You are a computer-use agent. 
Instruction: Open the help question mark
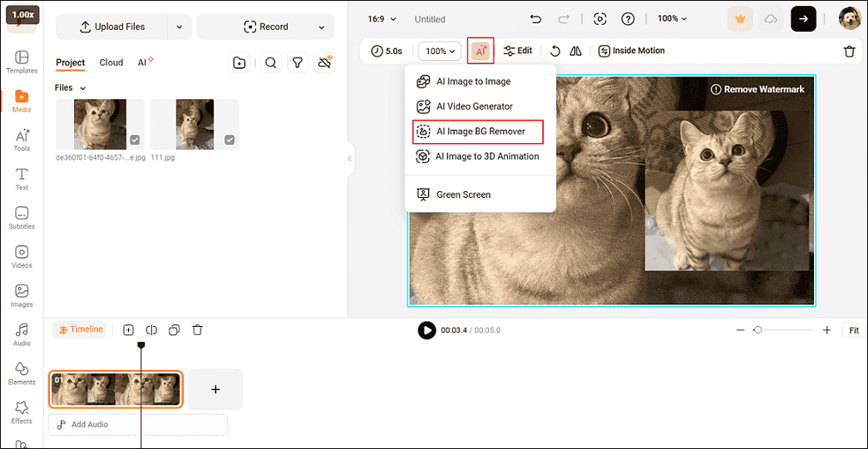click(628, 19)
